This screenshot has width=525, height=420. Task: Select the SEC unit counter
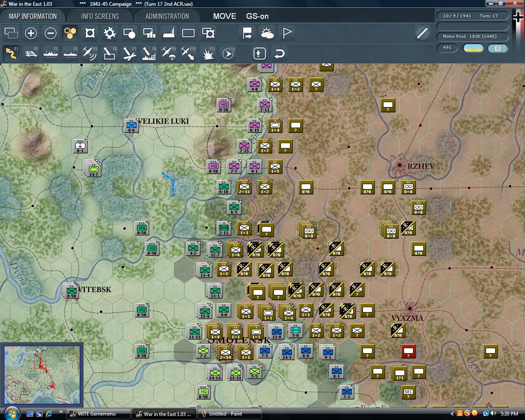(x=408, y=393)
